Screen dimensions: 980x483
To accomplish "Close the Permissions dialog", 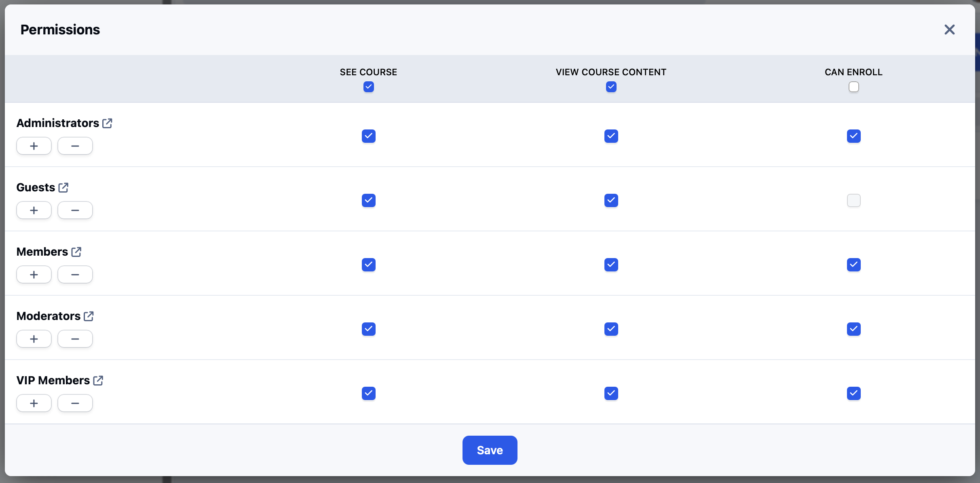I will point(949,30).
